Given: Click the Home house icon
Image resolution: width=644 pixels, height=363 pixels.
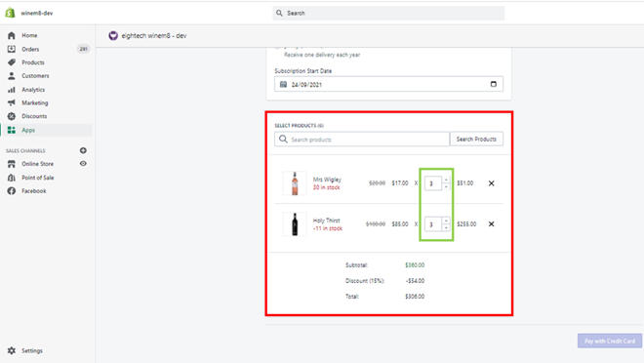Looking at the screenshot, I should 12,35.
